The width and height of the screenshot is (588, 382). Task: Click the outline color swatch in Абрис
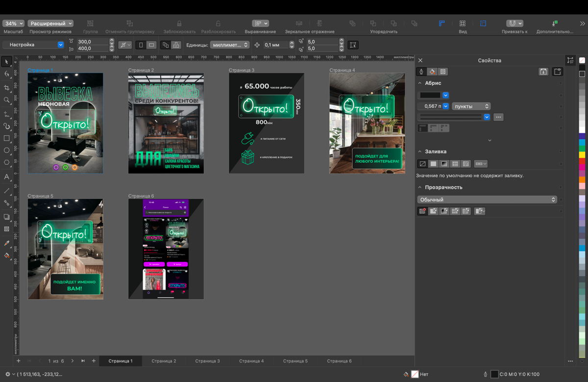430,95
